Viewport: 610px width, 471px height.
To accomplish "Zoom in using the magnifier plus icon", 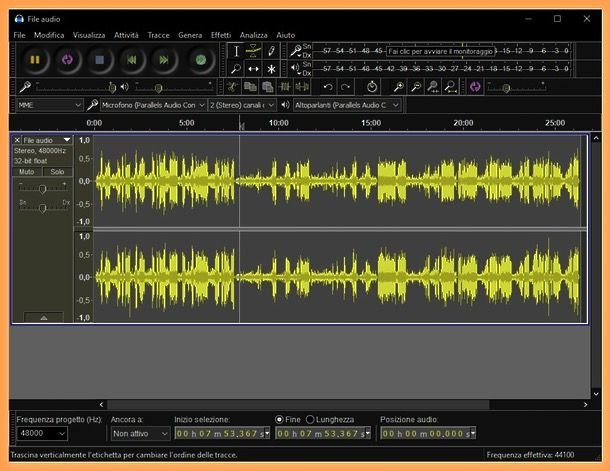I will click(398, 87).
